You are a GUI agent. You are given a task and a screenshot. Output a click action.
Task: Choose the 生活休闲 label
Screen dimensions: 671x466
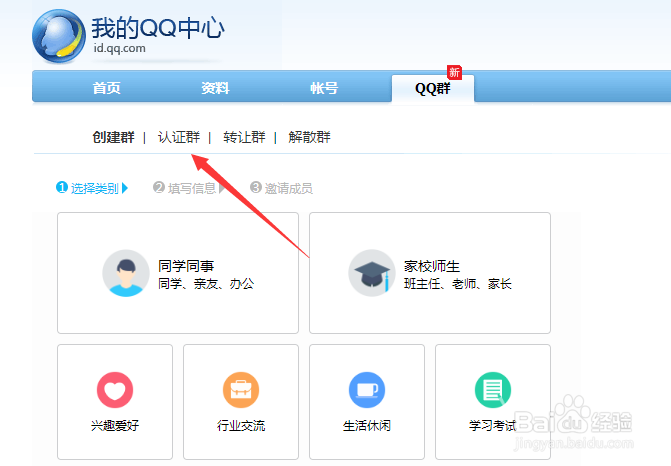pos(367,425)
